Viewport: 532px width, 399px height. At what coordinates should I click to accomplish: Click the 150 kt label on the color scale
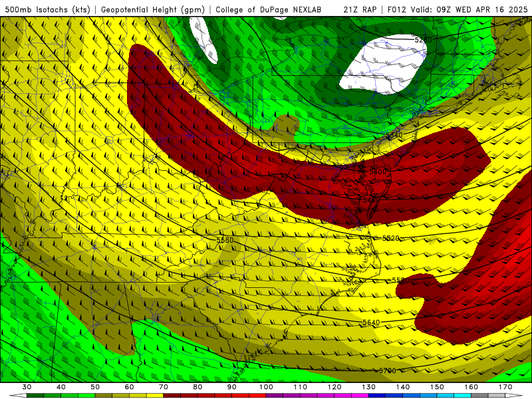438,387
